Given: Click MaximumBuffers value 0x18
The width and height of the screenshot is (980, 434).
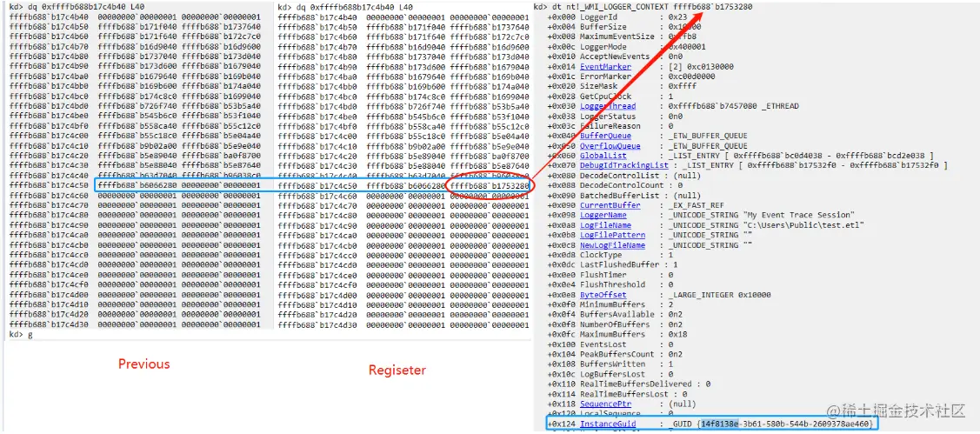Looking at the screenshot, I should click(x=677, y=335).
